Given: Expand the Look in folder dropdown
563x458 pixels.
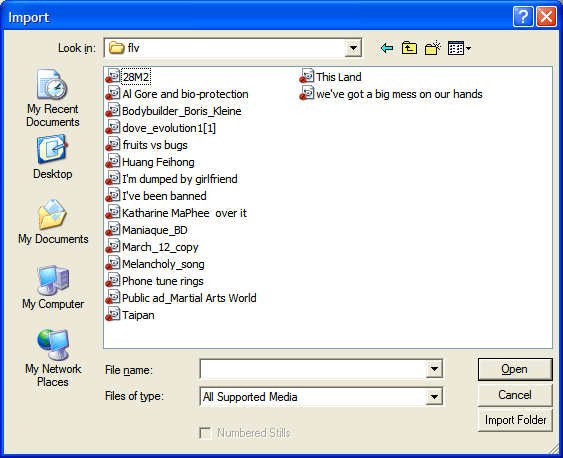Looking at the screenshot, I should [x=353, y=48].
